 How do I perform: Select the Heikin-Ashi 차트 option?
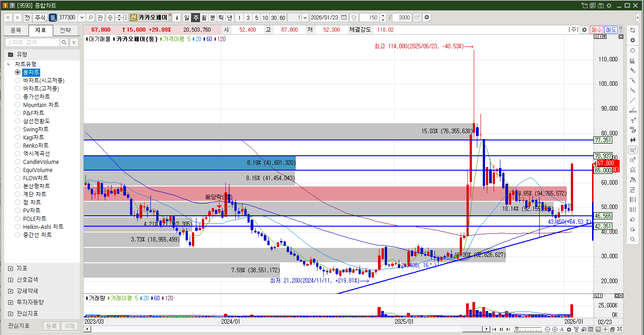coord(18,227)
